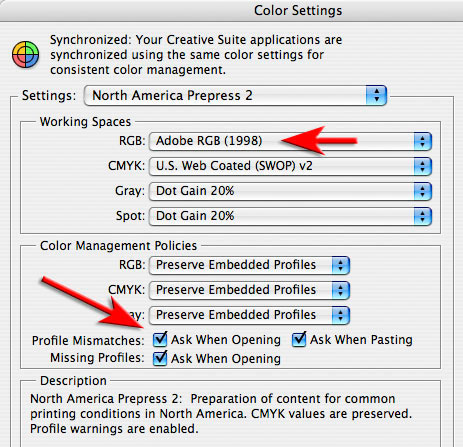Open the Settings preset dropdown

235,96
